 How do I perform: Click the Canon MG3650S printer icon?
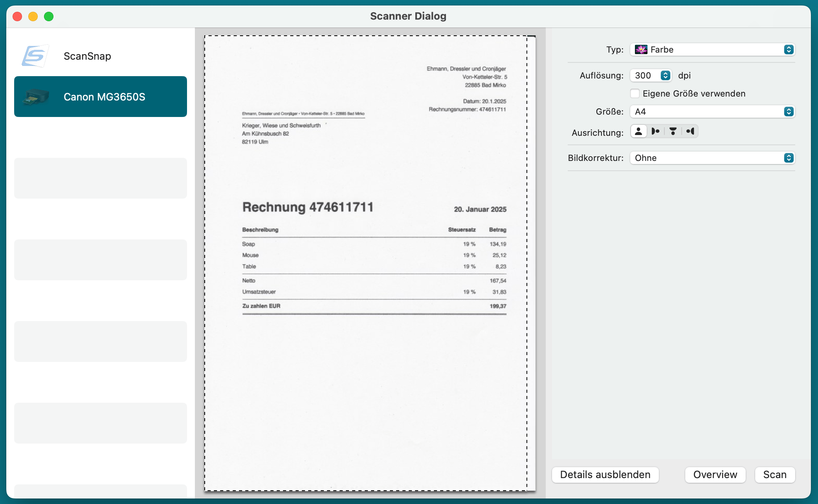pos(36,97)
